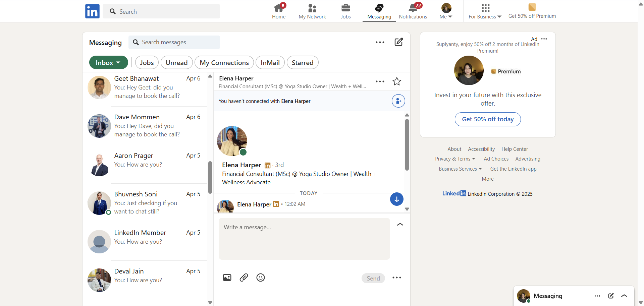The height and width of the screenshot is (306, 644).
Task: Go to LinkedIn home via logo
Action: (92, 11)
